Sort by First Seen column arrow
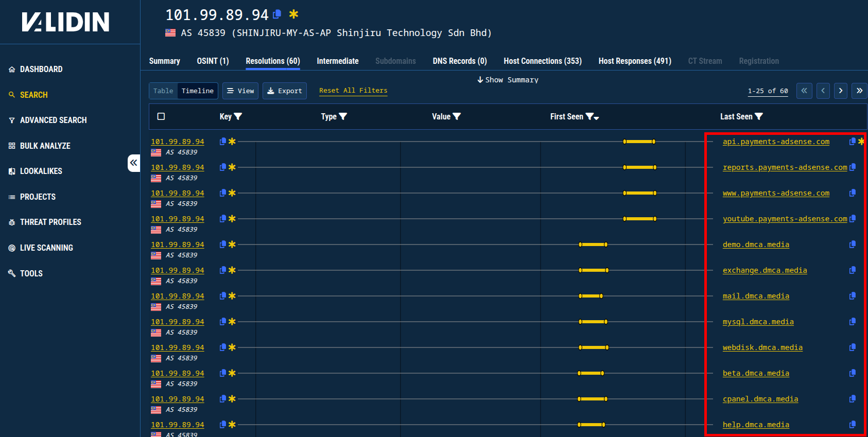The image size is (868, 437). (597, 118)
